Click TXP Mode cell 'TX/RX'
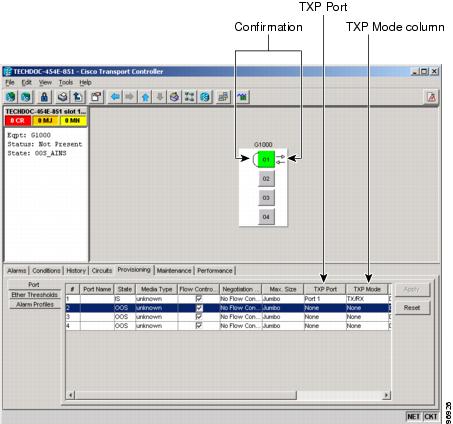This screenshot has width=453, height=424. pyautogui.click(x=367, y=299)
